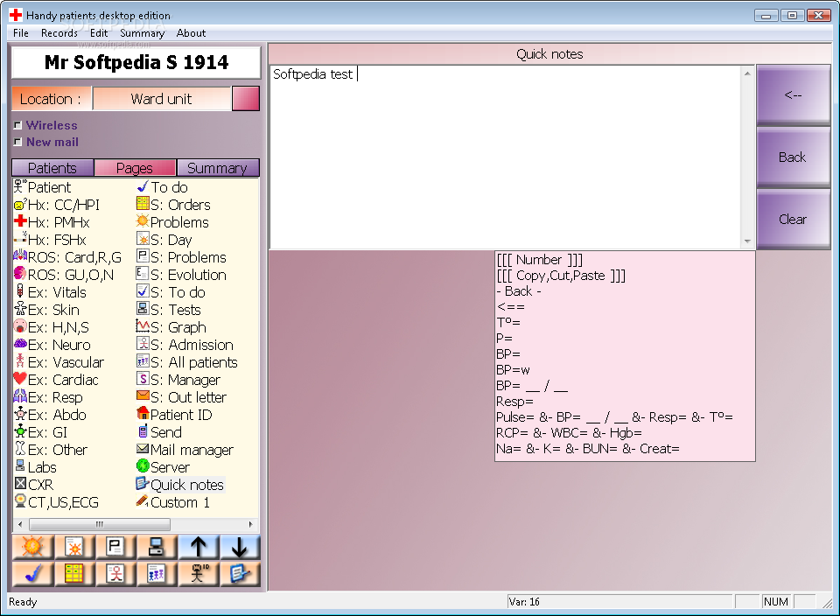Screen dimensions: 840x616
Task: Open the S: Out letter page
Action: tap(182, 397)
